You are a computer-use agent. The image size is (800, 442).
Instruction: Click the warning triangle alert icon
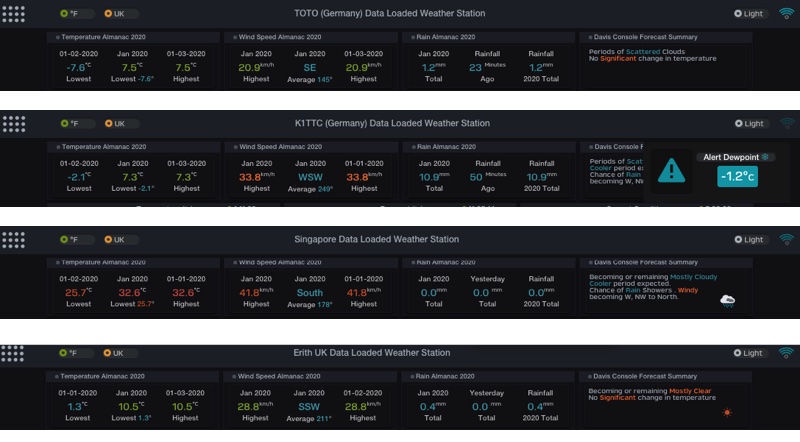[671, 171]
